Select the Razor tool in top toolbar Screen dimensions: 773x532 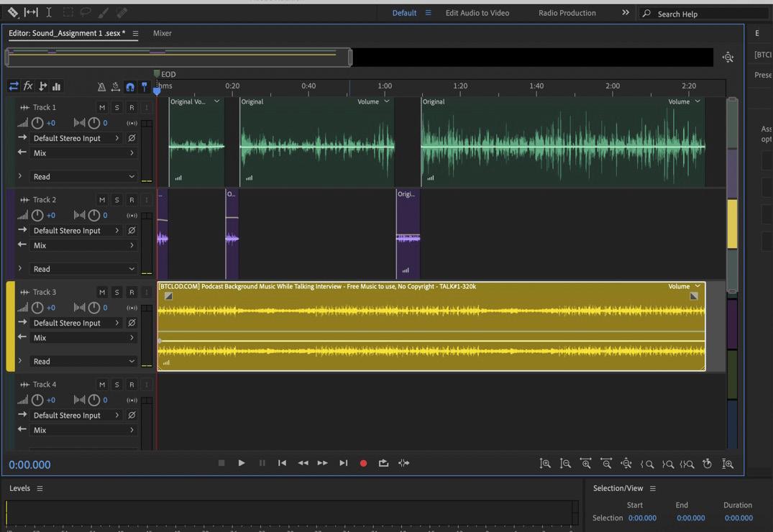pos(13,12)
